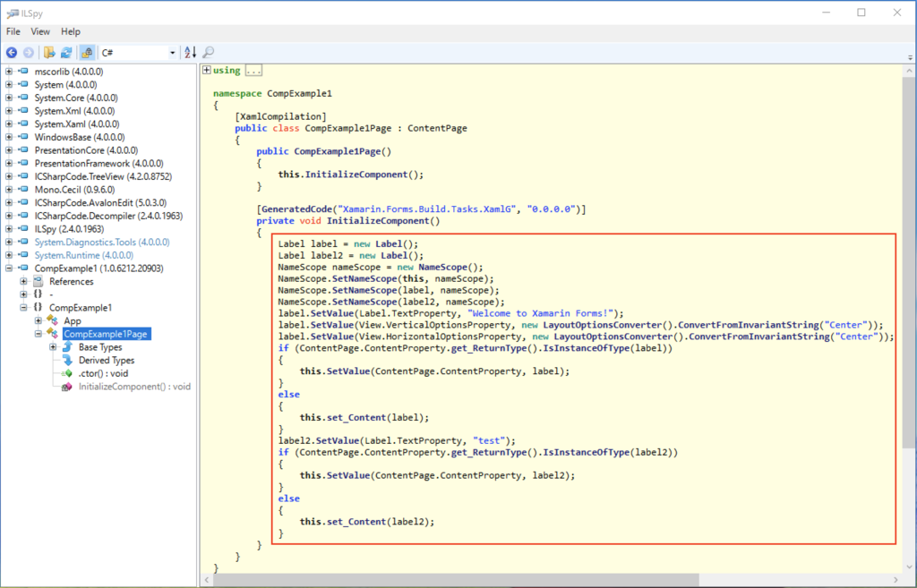This screenshot has width=917, height=588.
Task: Select PresentationCore (4.0.0.0) assembly
Action: [86, 150]
